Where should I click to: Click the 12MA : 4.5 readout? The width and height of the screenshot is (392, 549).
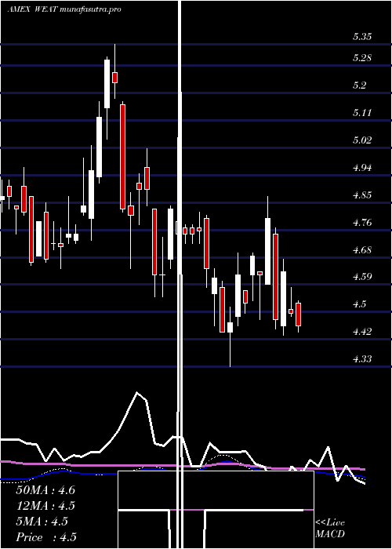click(x=45, y=506)
